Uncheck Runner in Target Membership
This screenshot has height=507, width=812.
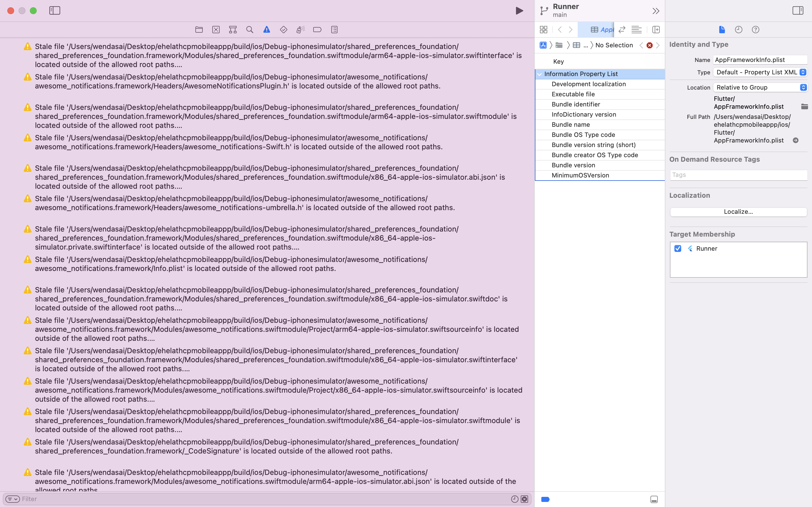coord(678,248)
